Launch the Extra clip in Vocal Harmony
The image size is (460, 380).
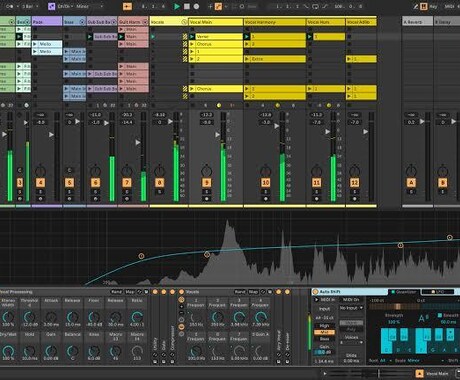247,59
